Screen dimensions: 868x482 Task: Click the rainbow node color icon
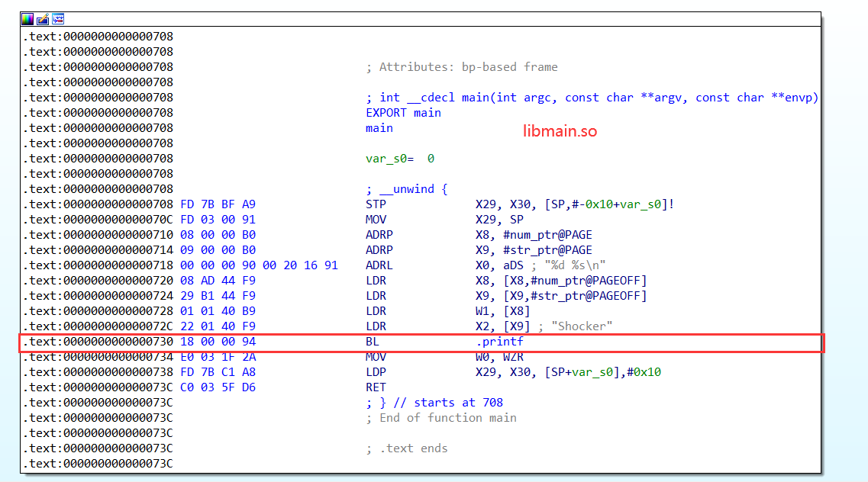point(27,19)
